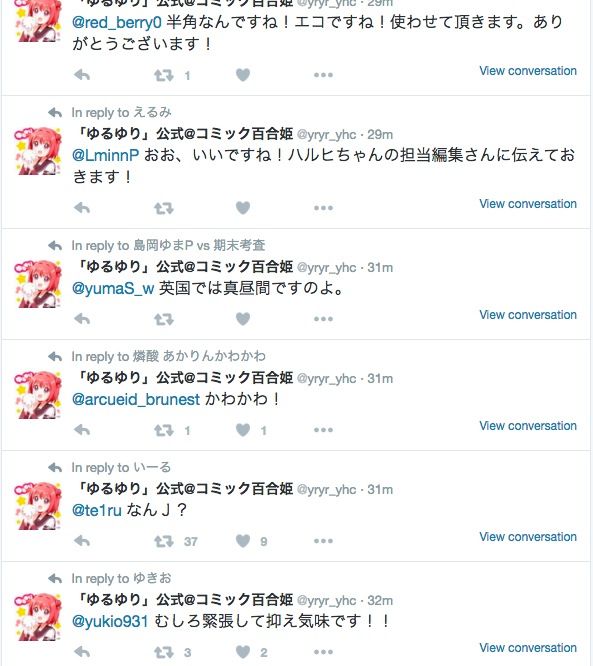Viewport: 593px width, 666px height.
Task: Like the @yumaS_w tweet
Action: [243, 319]
